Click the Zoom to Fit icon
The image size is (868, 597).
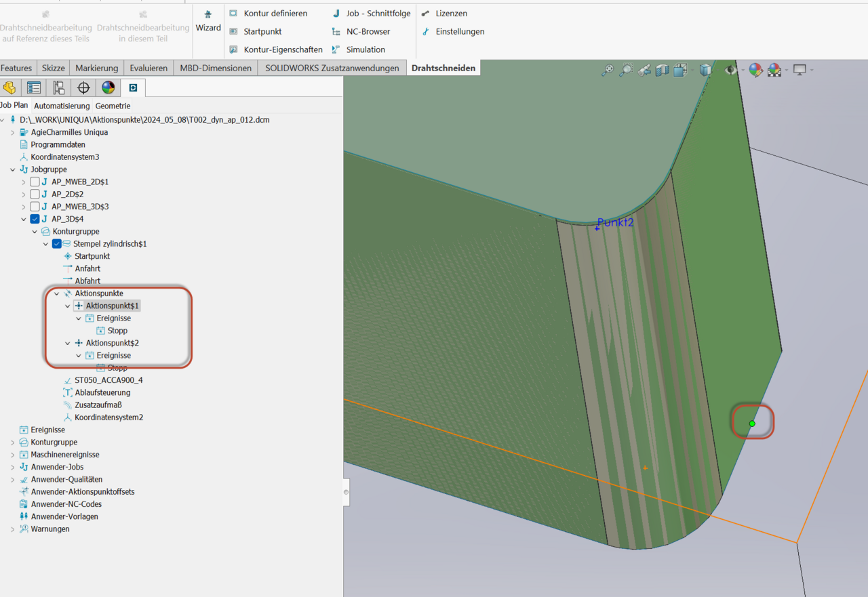coord(608,70)
